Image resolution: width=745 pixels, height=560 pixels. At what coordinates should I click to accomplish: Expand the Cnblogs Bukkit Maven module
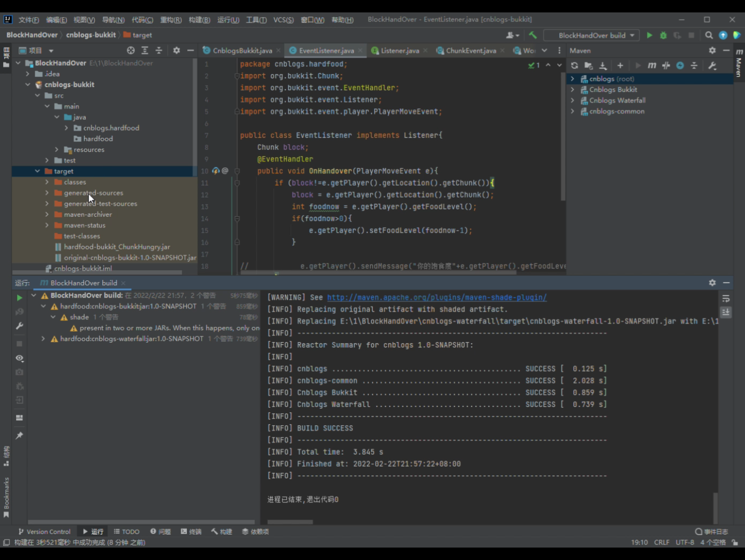coord(573,90)
